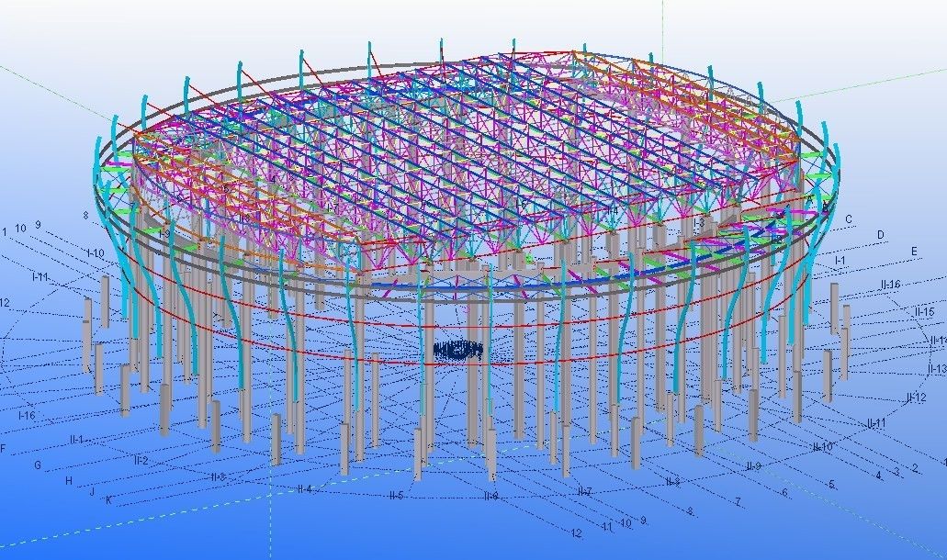947x560 pixels.
Task: Select grid label II-7
Action: (584, 492)
